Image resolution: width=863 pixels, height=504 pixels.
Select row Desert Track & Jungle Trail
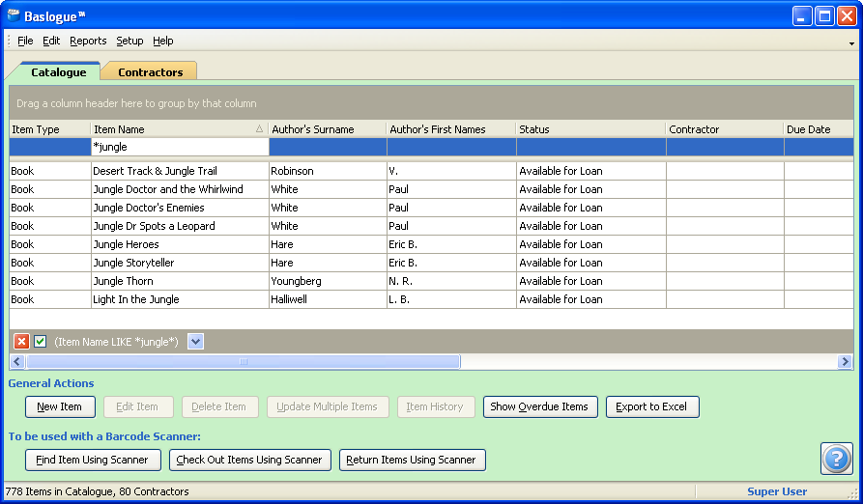click(x=431, y=171)
